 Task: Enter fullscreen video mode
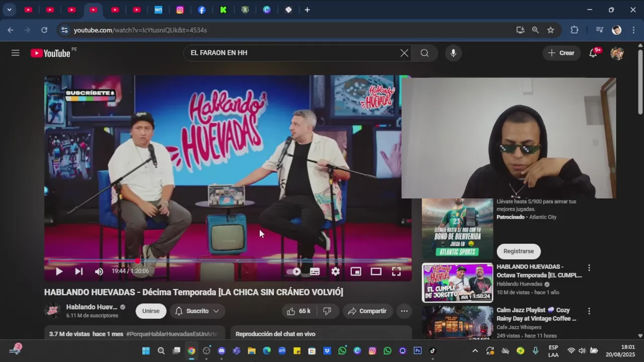click(x=396, y=271)
